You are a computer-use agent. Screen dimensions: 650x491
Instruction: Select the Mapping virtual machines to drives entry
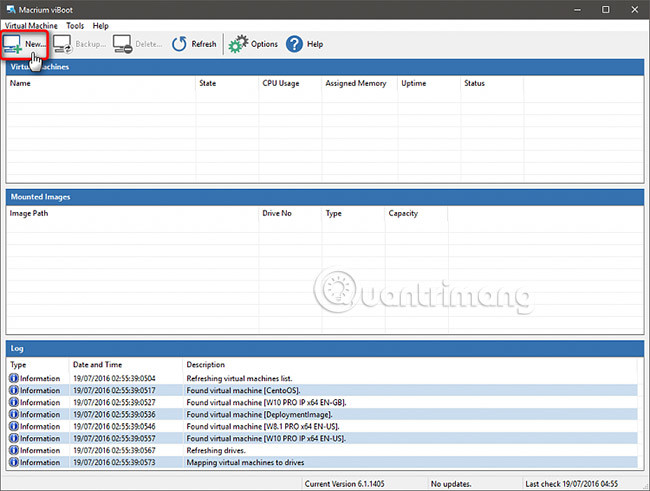tap(254, 462)
